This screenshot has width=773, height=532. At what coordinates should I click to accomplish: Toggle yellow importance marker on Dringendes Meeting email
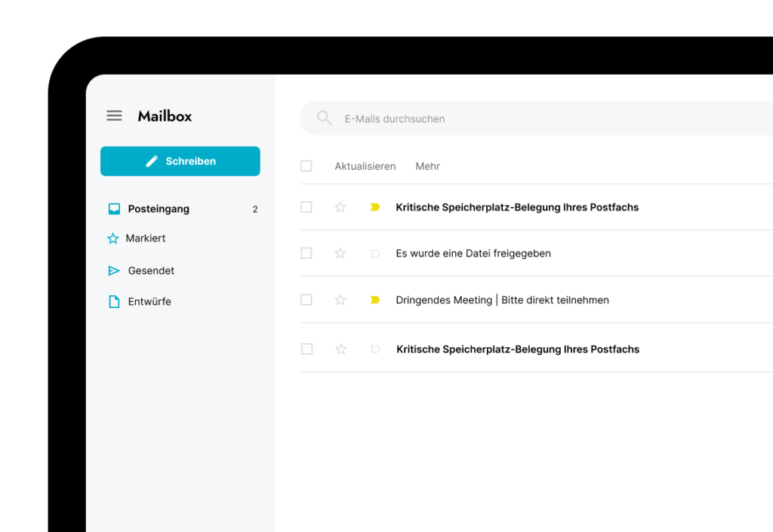coord(375,300)
